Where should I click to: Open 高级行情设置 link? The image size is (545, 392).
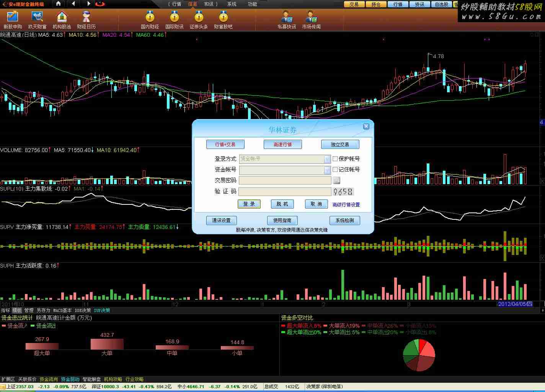(346, 205)
